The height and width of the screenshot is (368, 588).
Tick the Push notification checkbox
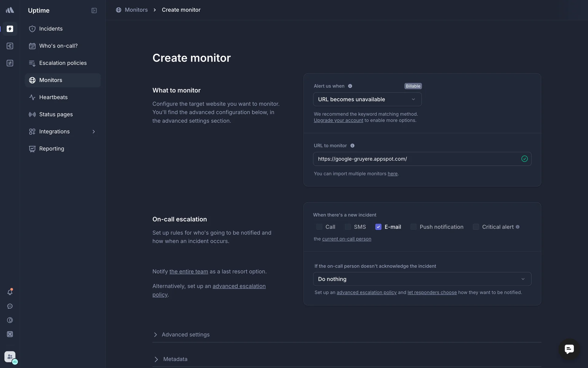[x=413, y=227]
